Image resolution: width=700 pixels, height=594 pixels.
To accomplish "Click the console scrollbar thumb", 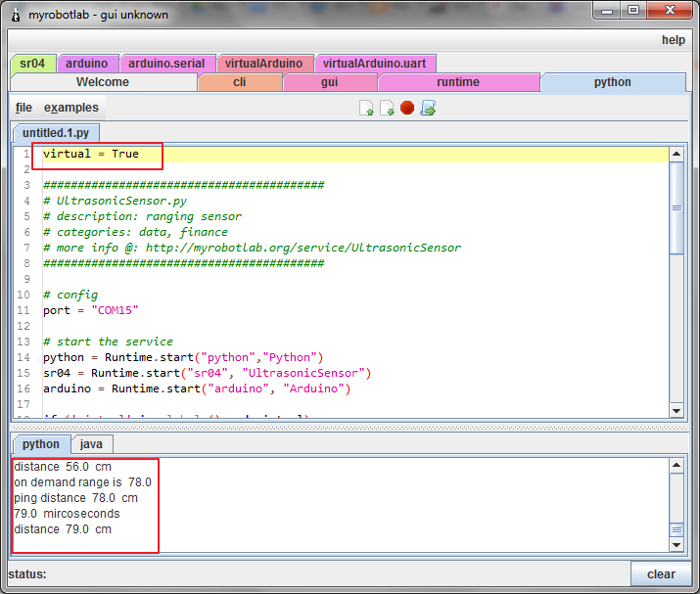I will click(677, 530).
